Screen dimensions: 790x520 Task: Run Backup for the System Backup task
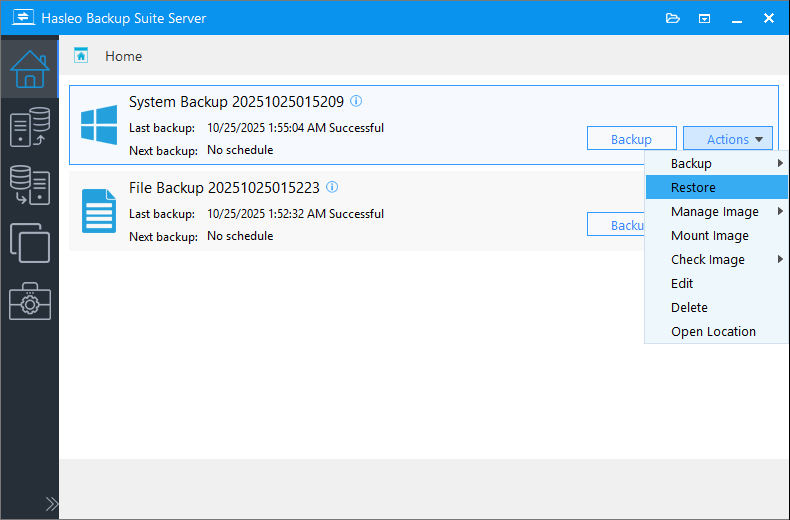point(631,139)
